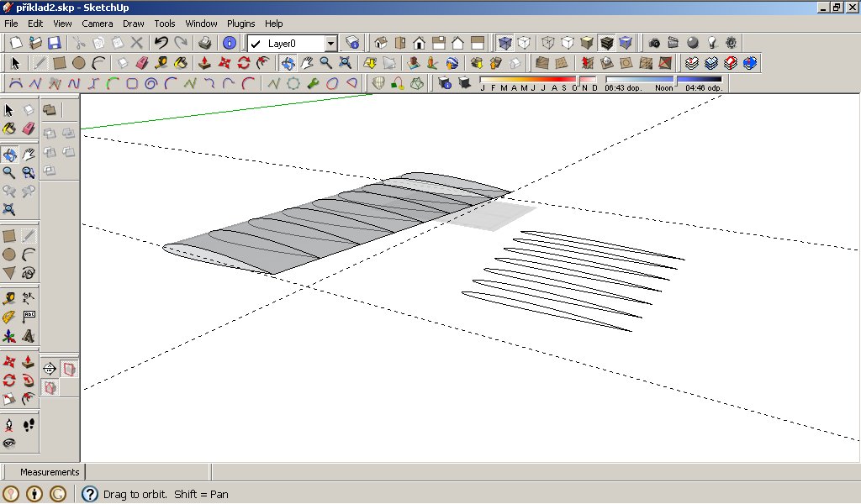Select the Paint Bucket tool in top toolbar
Viewport: 861px width, 504px height.
pos(180,63)
